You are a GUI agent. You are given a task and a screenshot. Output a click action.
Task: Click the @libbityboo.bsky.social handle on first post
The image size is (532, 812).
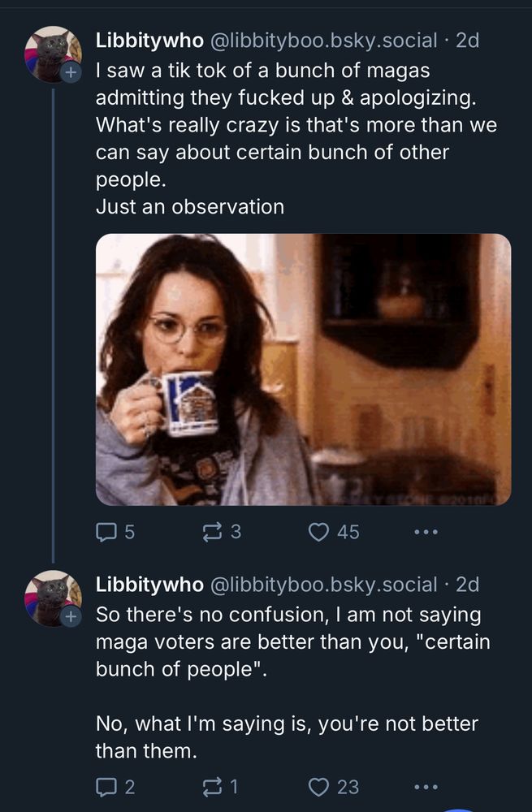323,40
